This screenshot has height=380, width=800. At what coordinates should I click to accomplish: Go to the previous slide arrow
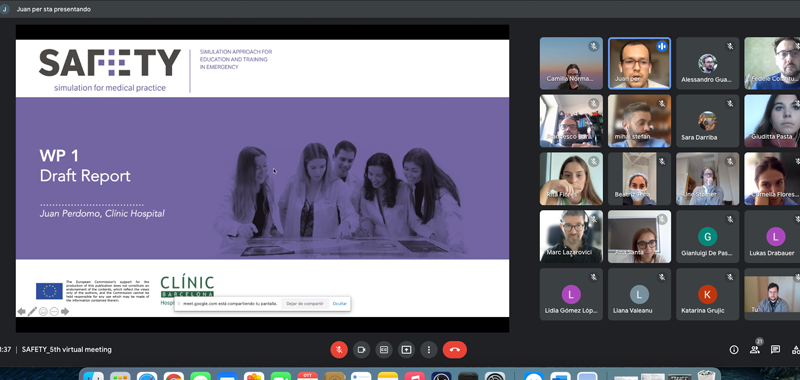tap(21, 311)
